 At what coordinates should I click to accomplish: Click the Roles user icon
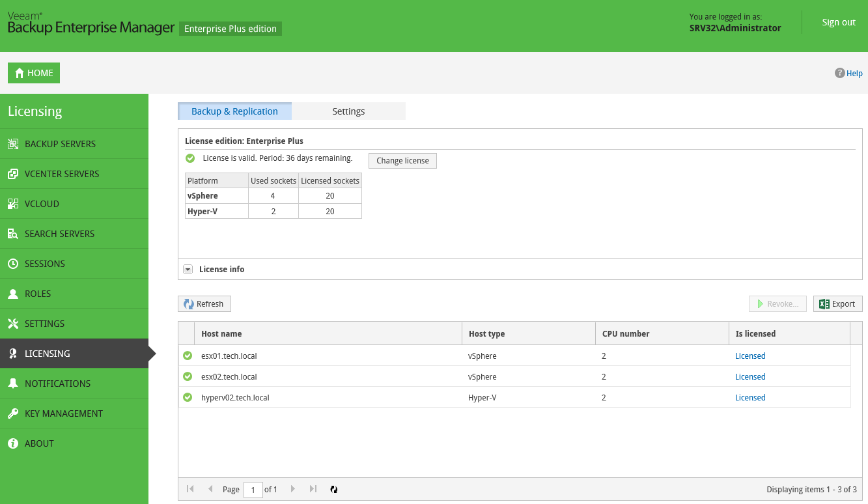(x=12, y=294)
